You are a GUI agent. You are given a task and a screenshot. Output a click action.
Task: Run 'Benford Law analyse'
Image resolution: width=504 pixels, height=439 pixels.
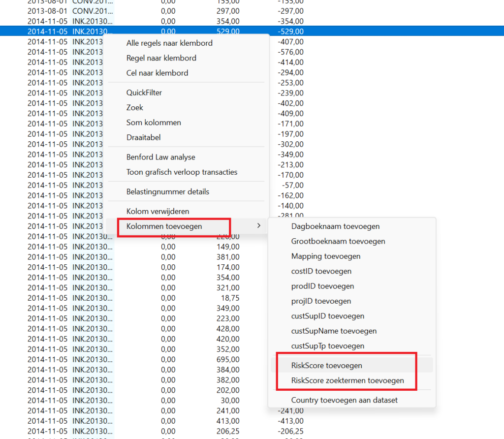(x=161, y=157)
